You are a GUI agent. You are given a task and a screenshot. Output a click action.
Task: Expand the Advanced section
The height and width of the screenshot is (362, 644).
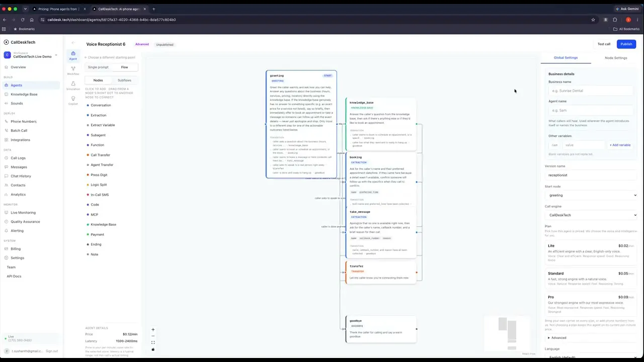click(558, 338)
